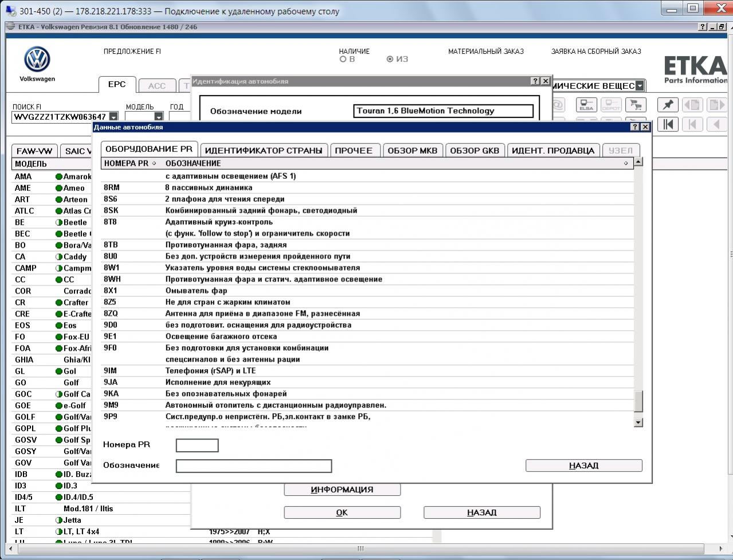Open the ПОИСК FI VIN dropdown
733x560 pixels.
(x=113, y=117)
